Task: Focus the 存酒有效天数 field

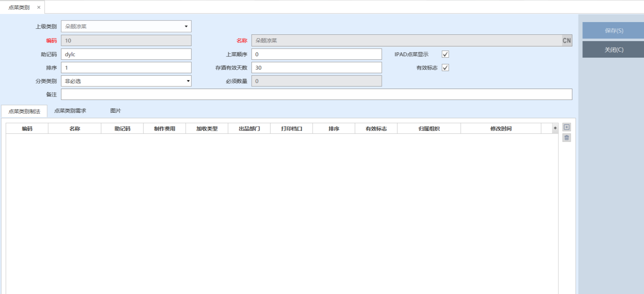Action: 316,68
